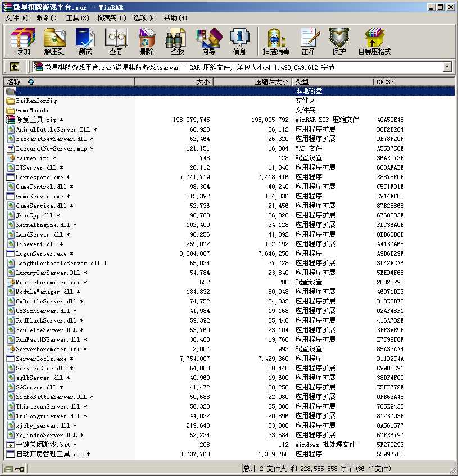Screen dimensions: 458x476
Task: Select the BaiRenConfig folder icon
Action: pyautogui.click(x=11, y=101)
